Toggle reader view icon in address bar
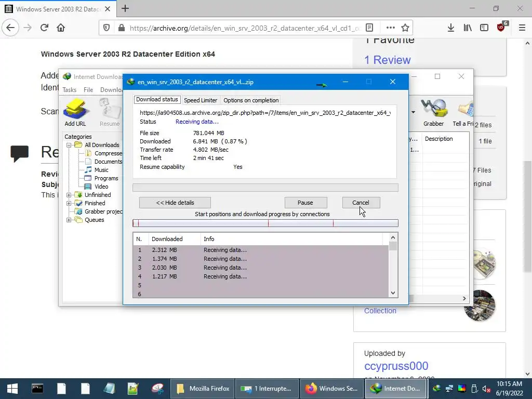The image size is (532, 399). coord(369,28)
